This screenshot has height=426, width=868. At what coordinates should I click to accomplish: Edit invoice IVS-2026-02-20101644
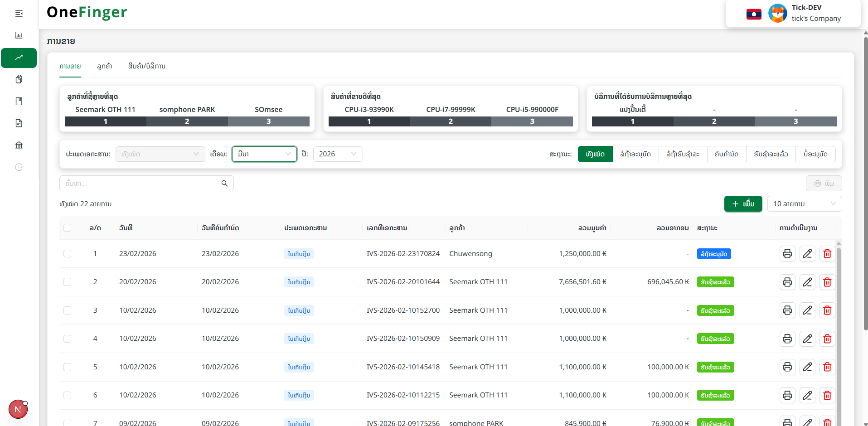[807, 282]
